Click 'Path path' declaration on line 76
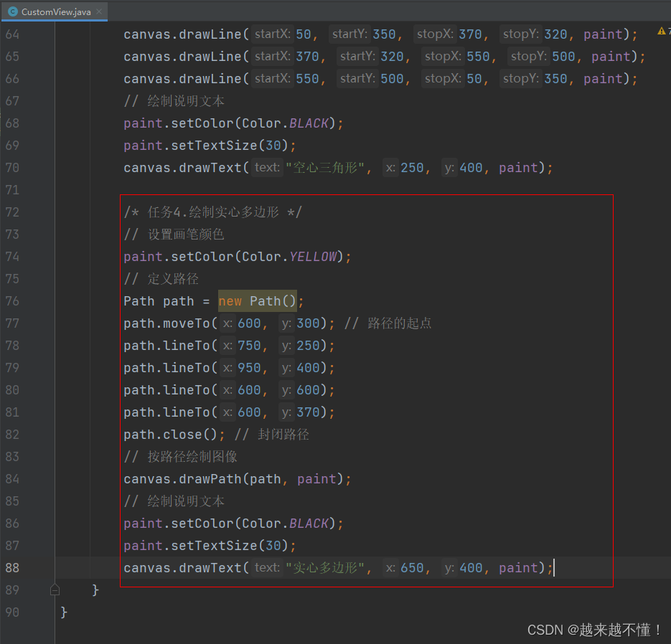Screen dimensions: 671x644 [159, 301]
